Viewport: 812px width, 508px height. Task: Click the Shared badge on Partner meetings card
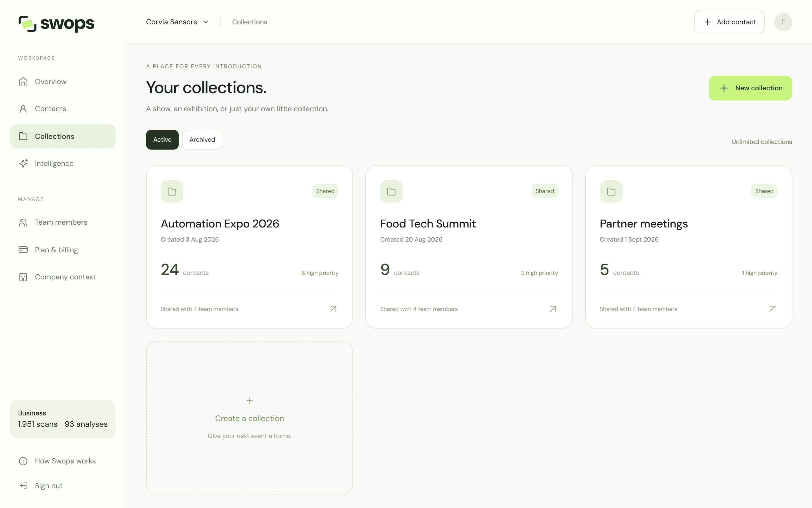pos(764,191)
